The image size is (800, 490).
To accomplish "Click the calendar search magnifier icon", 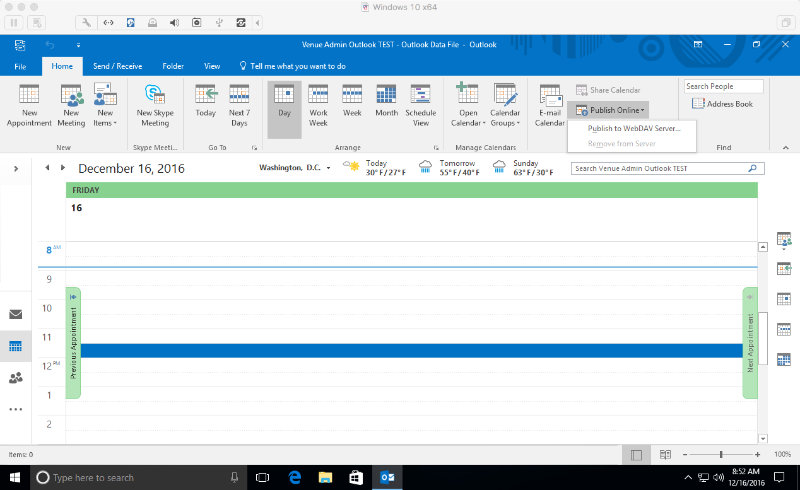I will [753, 168].
